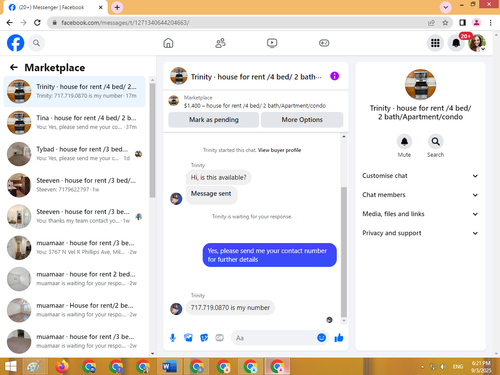Viewport: 500px width, 375px height.
Task: Open the Facebook search icon
Action: click(x=36, y=43)
